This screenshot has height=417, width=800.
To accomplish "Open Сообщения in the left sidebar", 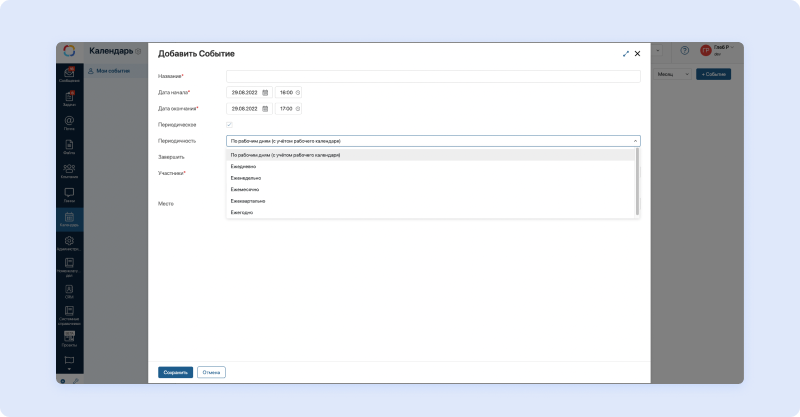I will (69, 74).
